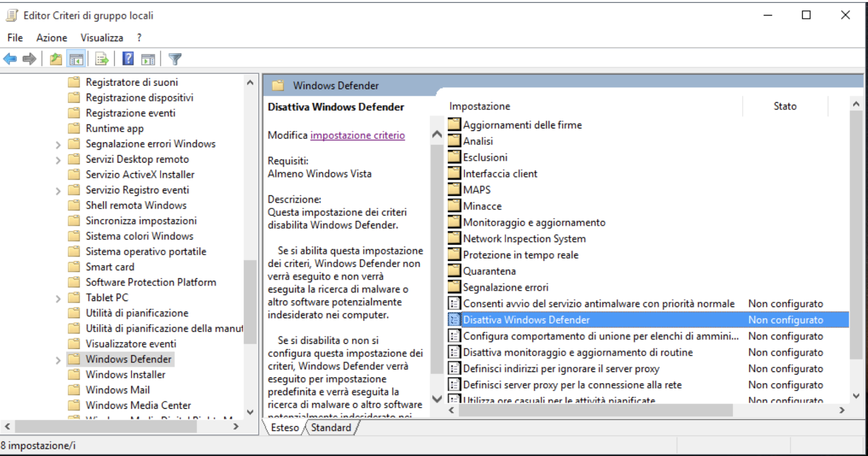Click the folder icon beside Smart card in tree
The width and height of the screenshot is (868, 456).
coord(74,267)
